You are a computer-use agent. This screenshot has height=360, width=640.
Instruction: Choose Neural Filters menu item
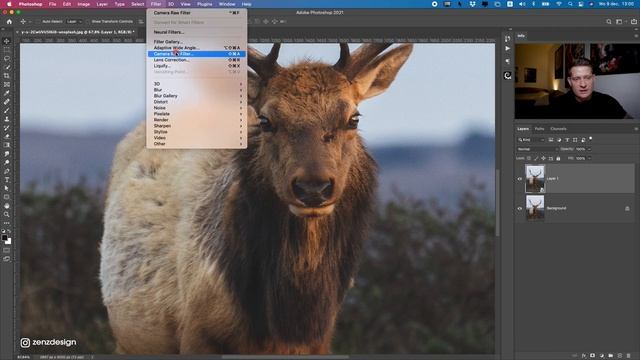(x=196, y=32)
